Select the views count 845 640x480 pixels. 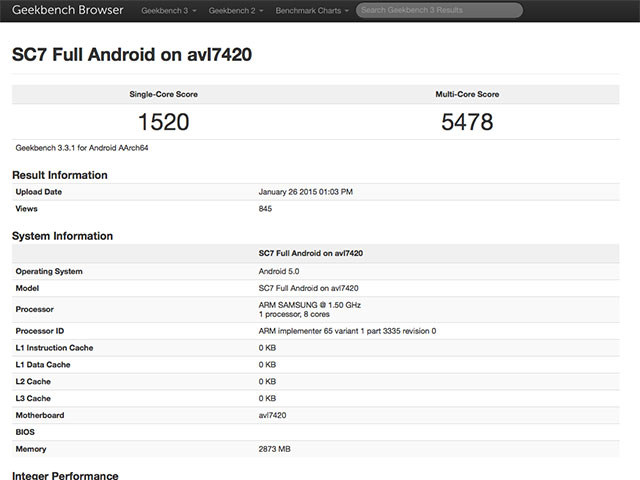tap(265, 209)
